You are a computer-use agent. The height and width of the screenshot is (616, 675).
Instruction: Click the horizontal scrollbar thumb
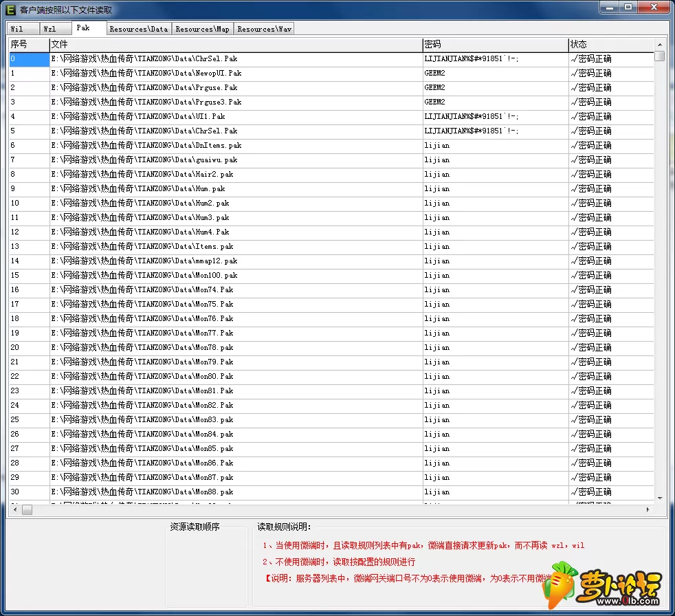pos(27,509)
